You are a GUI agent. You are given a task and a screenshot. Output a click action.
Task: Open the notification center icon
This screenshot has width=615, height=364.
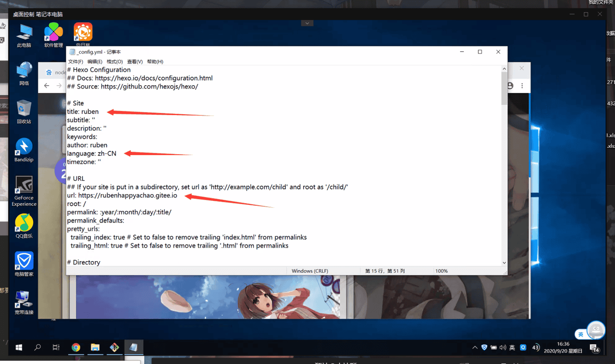pyautogui.click(x=594, y=348)
